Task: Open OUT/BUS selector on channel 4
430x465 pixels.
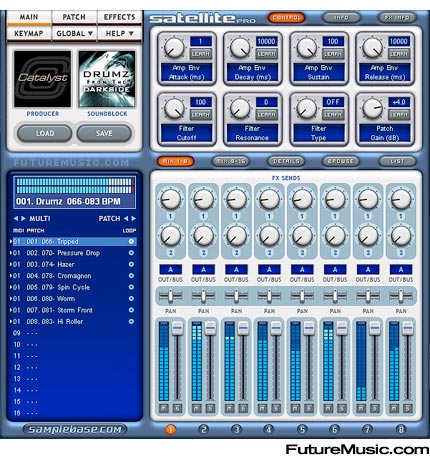Action: click(269, 269)
